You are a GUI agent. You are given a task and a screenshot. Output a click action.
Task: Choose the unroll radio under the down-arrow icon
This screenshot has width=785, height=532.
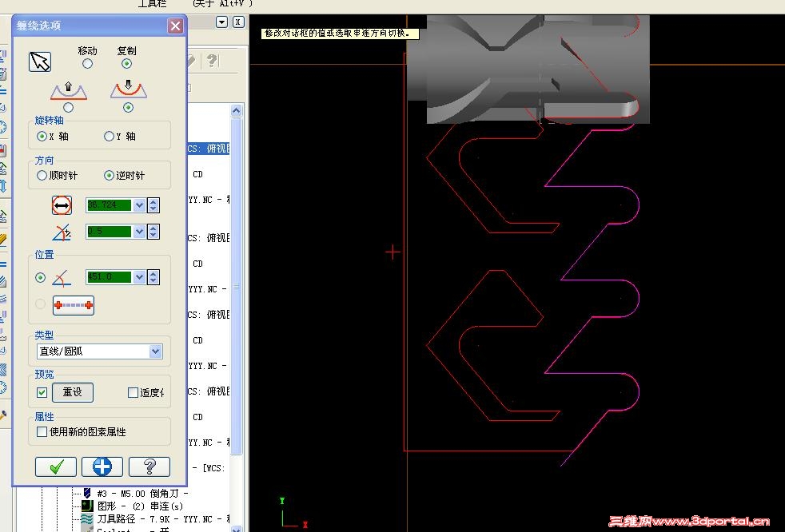128,108
